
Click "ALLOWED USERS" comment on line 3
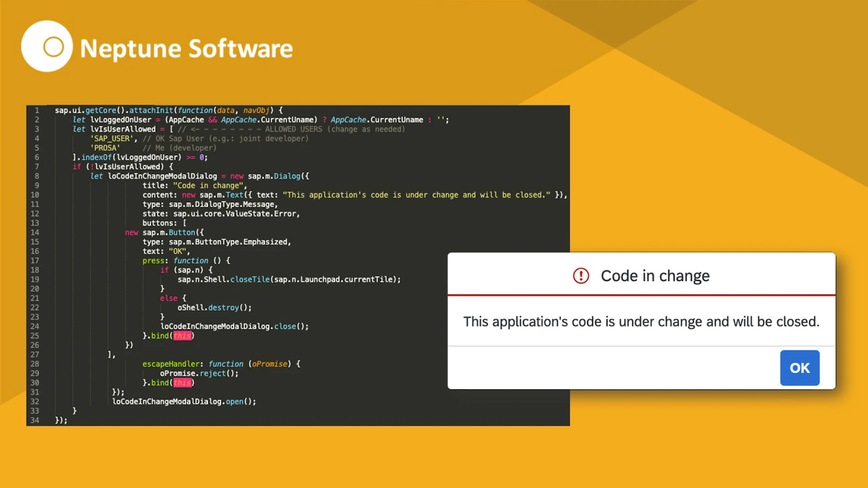(x=293, y=129)
